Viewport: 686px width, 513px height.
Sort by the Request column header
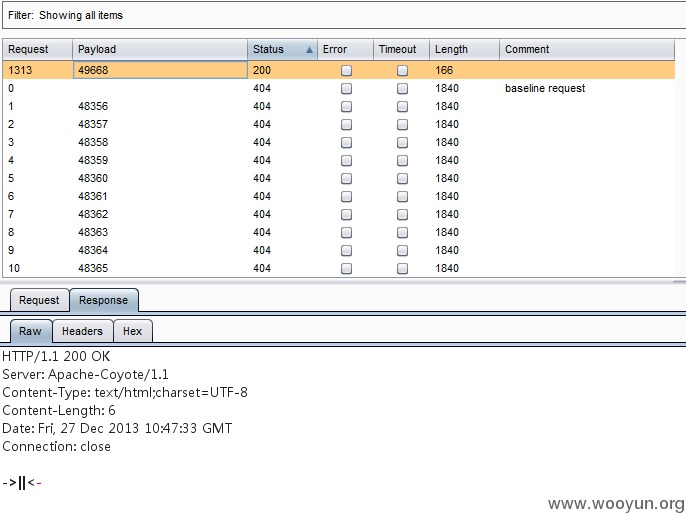pyautogui.click(x=38, y=49)
